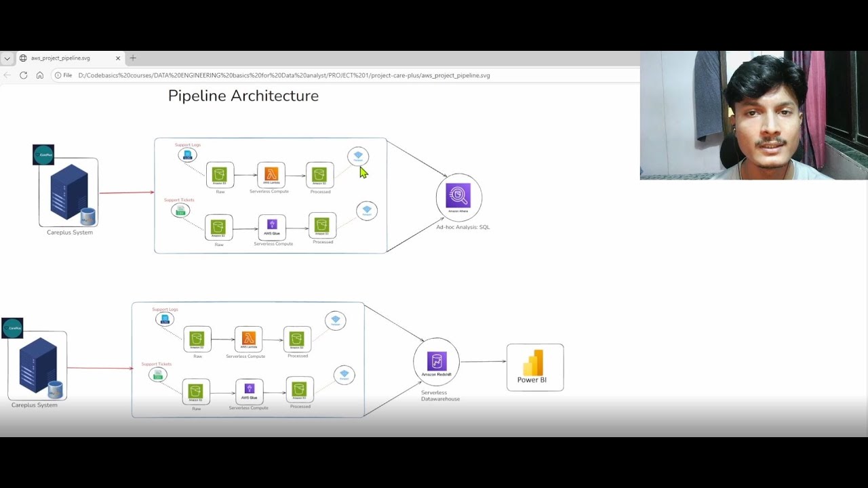
Task: Open a new tab with the plus button
Action: pyautogui.click(x=133, y=58)
